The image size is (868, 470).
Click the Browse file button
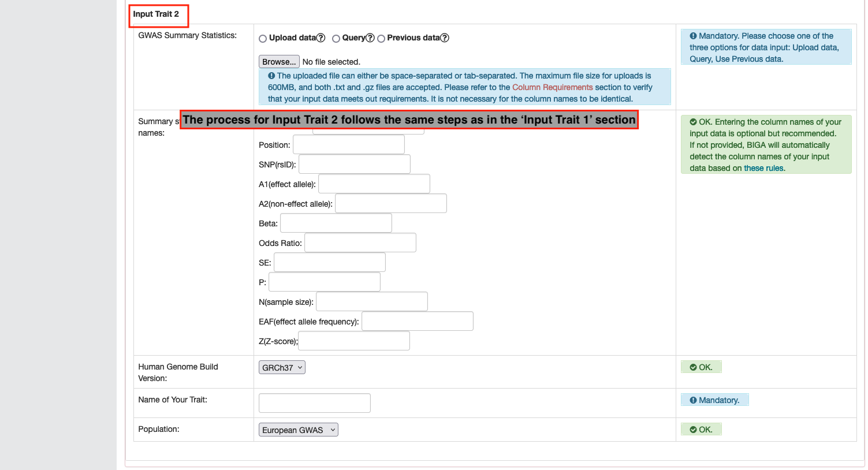point(279,62)
